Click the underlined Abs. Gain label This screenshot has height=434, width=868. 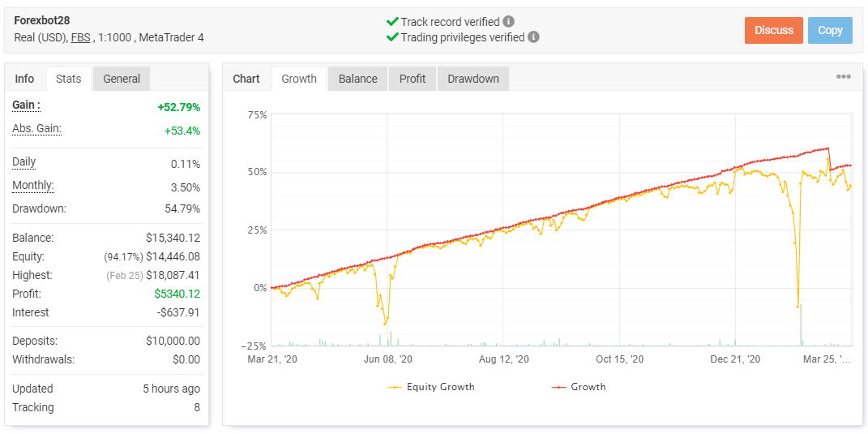click(36, 129)
